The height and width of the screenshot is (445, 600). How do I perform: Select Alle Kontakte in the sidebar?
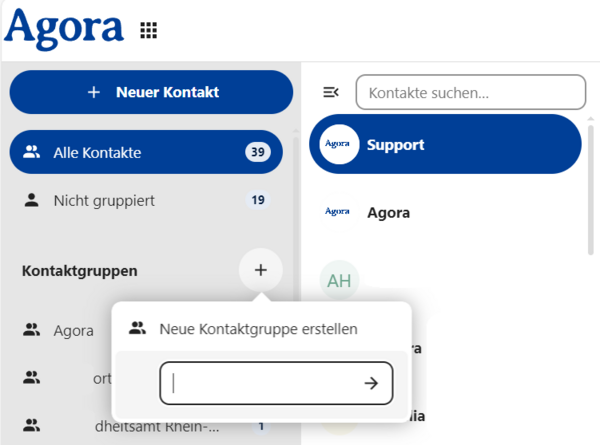146,152
